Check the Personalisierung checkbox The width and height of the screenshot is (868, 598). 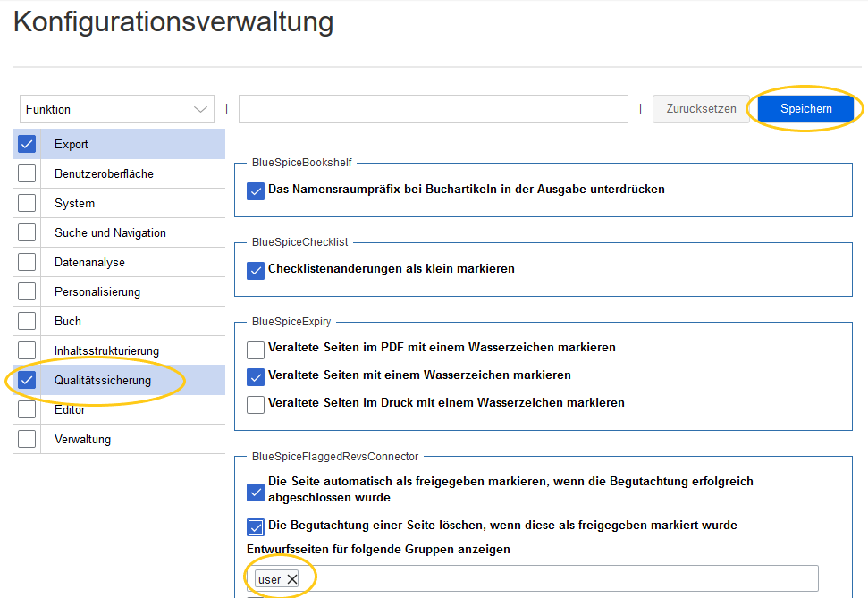click(x=27, y=291)
